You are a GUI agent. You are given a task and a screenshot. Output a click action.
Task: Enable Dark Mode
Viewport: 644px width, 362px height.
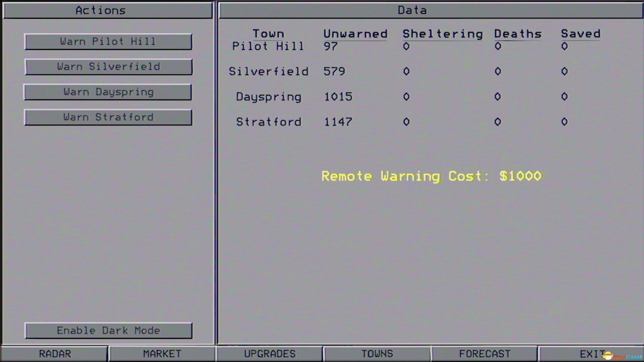[x=108, y=330]
